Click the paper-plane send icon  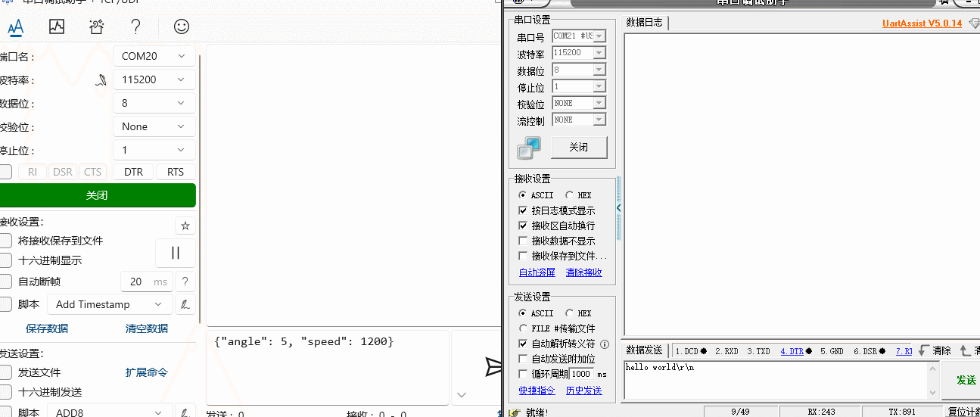point(493,367)
